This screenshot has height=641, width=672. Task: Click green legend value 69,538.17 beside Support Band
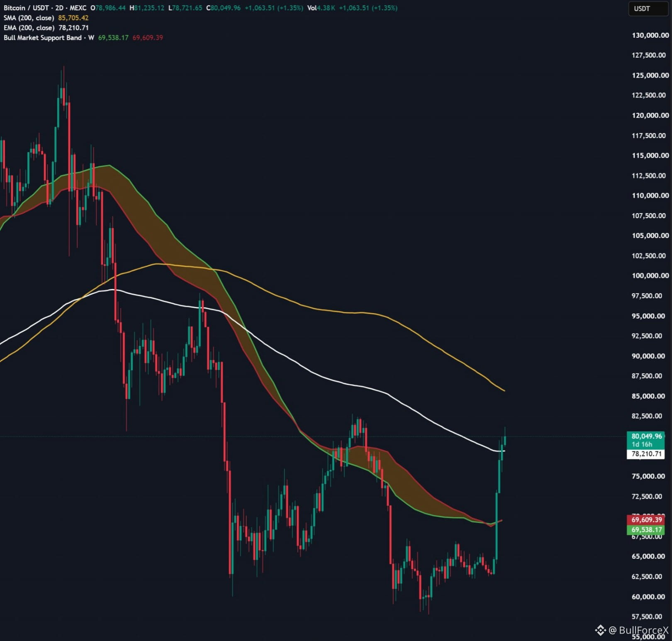click(113, 38)
